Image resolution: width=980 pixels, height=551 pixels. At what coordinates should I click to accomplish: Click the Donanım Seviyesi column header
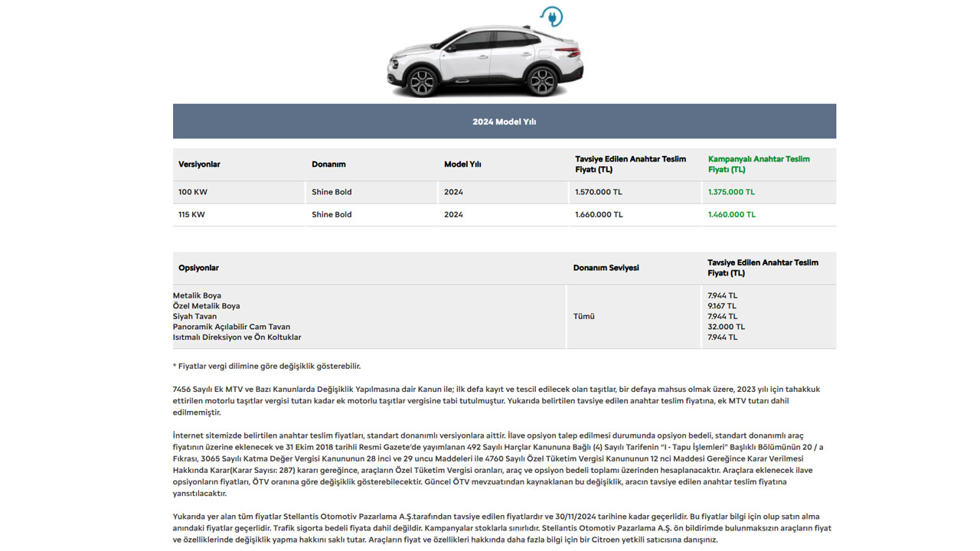pyautogui.click(x=606, y=268)
